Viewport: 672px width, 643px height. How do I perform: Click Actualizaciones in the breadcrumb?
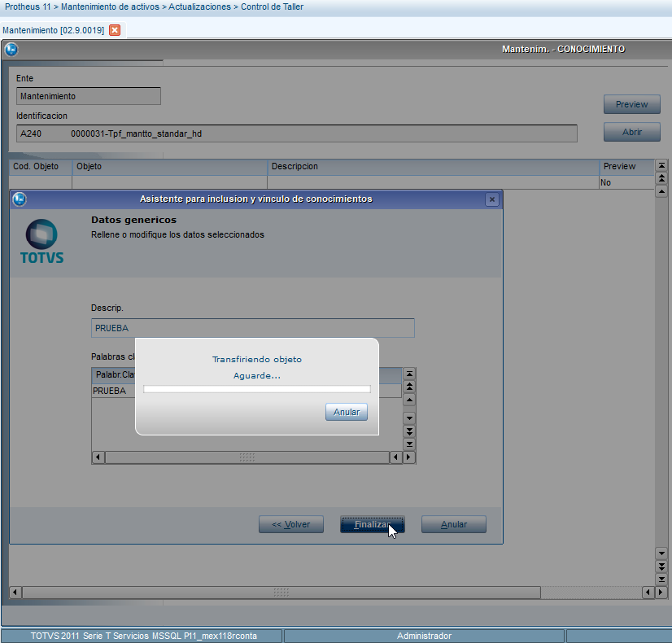coord(199,7)
